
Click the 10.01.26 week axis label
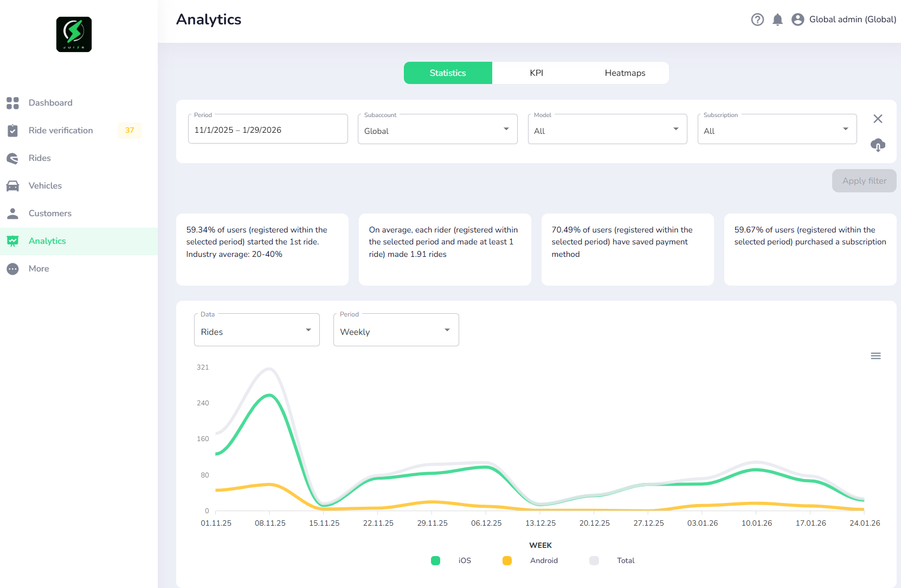[x=757, y=524]
